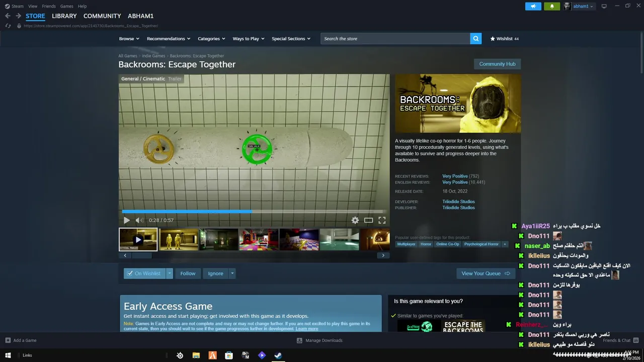Screen dimensions: 644x362
Task: Click the store URL address text
Action: 91,26
